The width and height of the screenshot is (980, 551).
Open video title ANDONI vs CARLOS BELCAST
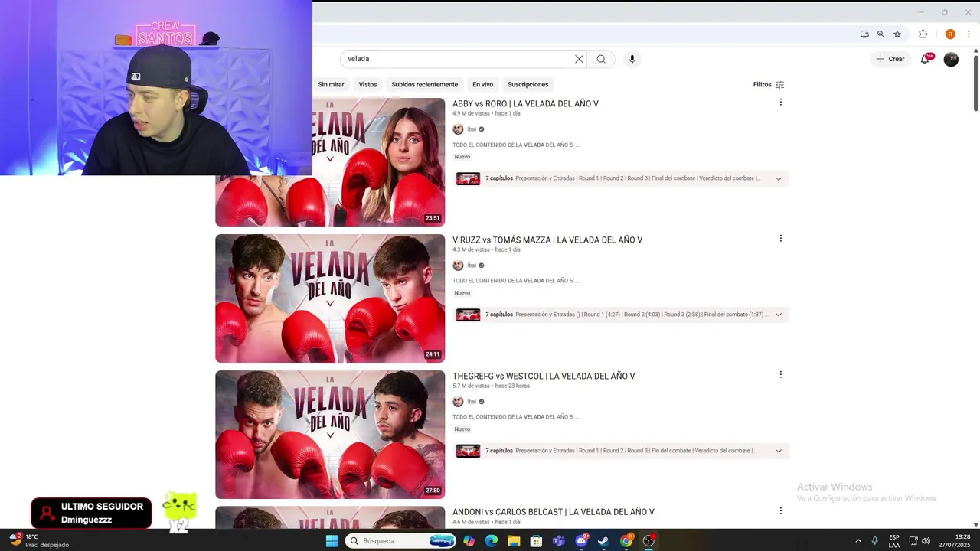click(x=554, y=512)
